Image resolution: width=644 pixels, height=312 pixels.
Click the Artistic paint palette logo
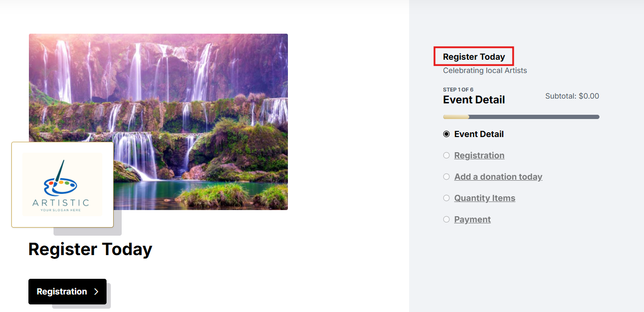pyautogui.click(x=62, y=184)
